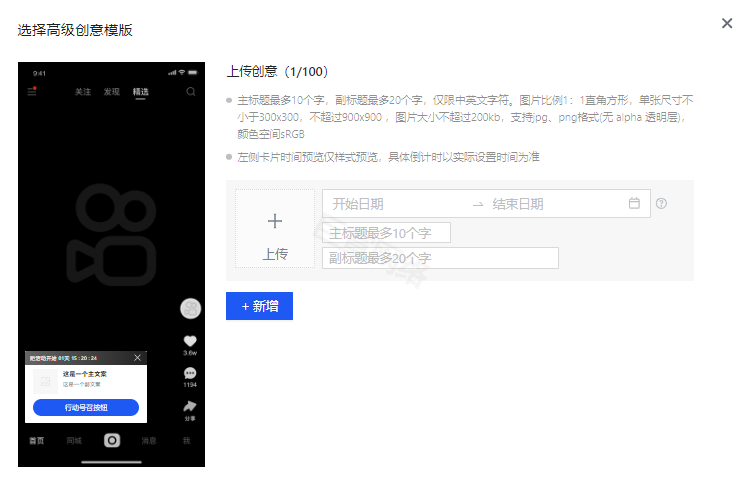This screenshot has height=502, width=743.
Task: Click the 上传 image upload box
Action: [x=275, y=228]
